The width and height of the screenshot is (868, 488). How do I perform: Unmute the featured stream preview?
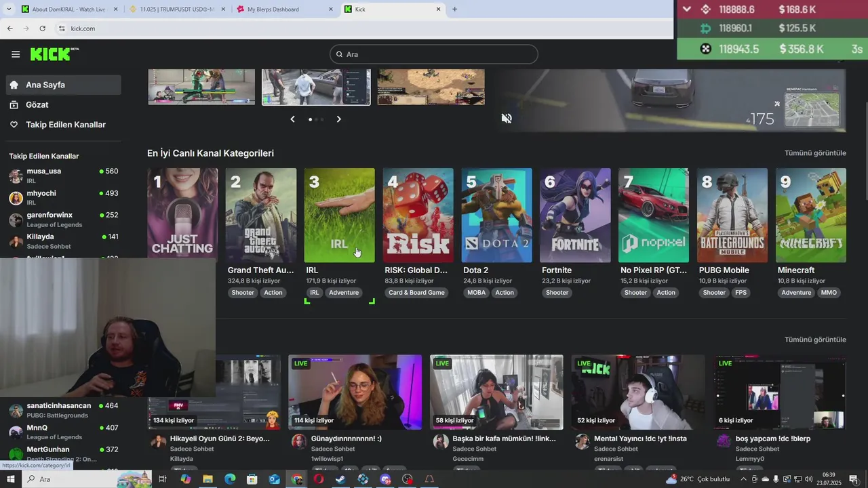coord(507,118)
